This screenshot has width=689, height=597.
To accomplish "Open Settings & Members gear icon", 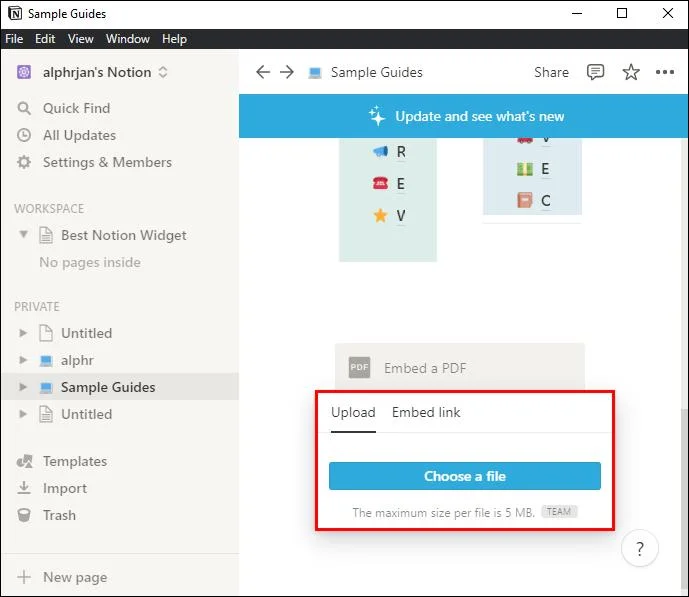I will pyautogui.click(x=24, y=162).
